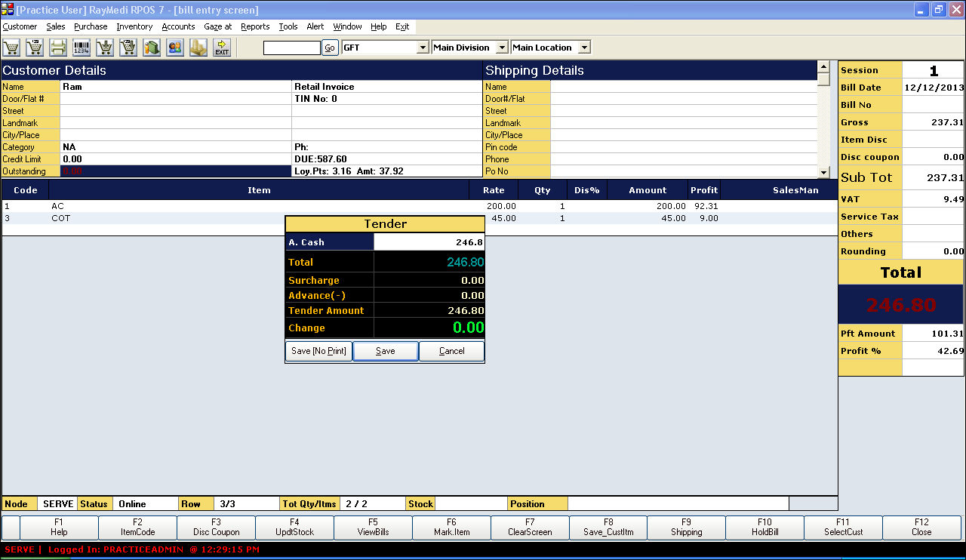
Task: Click the F5 ViewBills button
Action: tap(373, 527)
